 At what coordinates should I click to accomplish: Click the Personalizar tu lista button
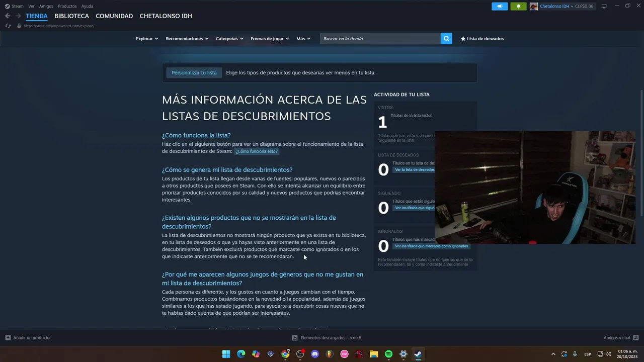click(x=194, y=72)
